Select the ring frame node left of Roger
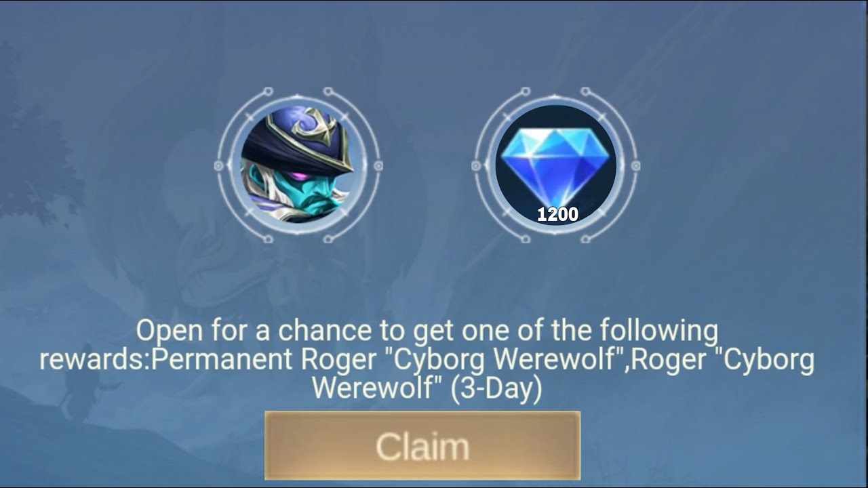The width and height of the screenshot is (868, 488). click(218, 165)
